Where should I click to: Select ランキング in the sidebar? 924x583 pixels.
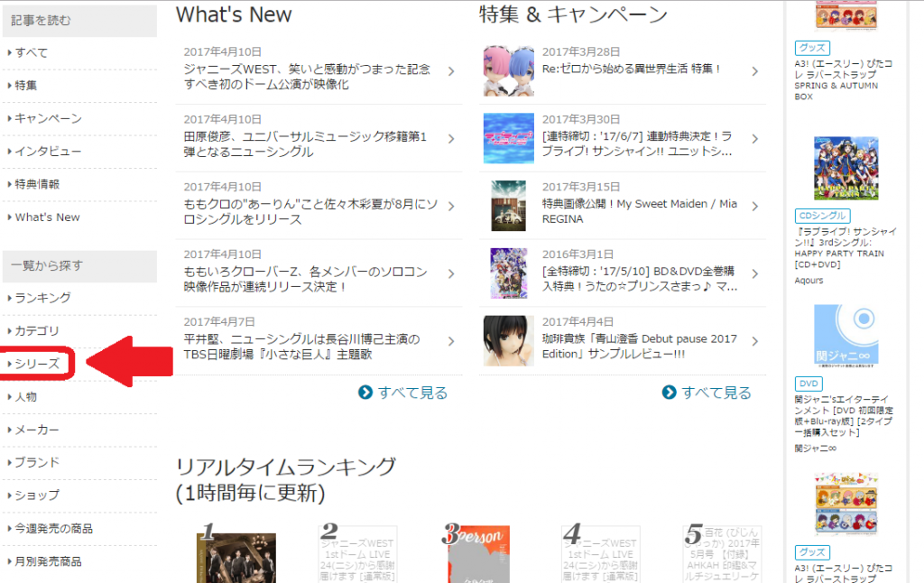(x=42, y=298)
